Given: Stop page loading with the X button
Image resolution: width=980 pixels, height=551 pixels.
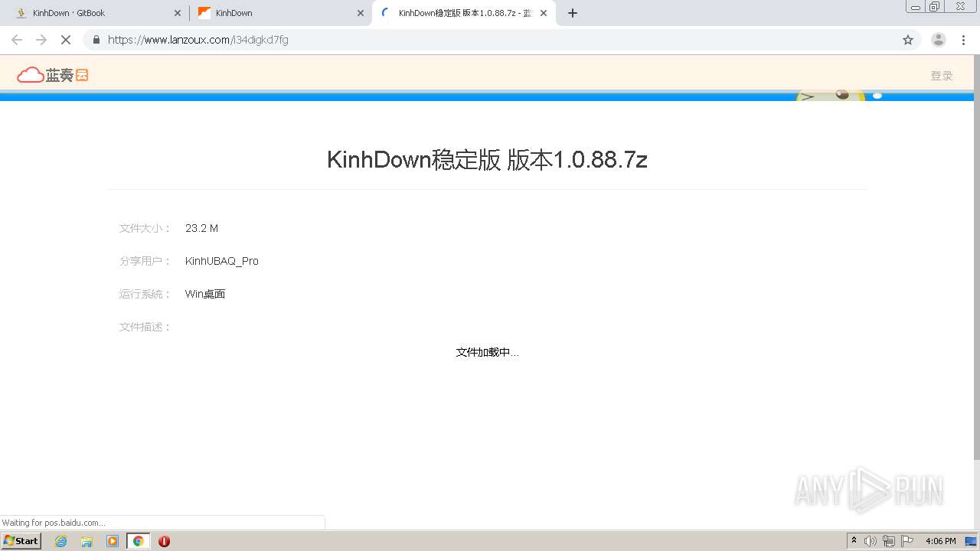Looking at the screenshot, I should click(66, 40).
